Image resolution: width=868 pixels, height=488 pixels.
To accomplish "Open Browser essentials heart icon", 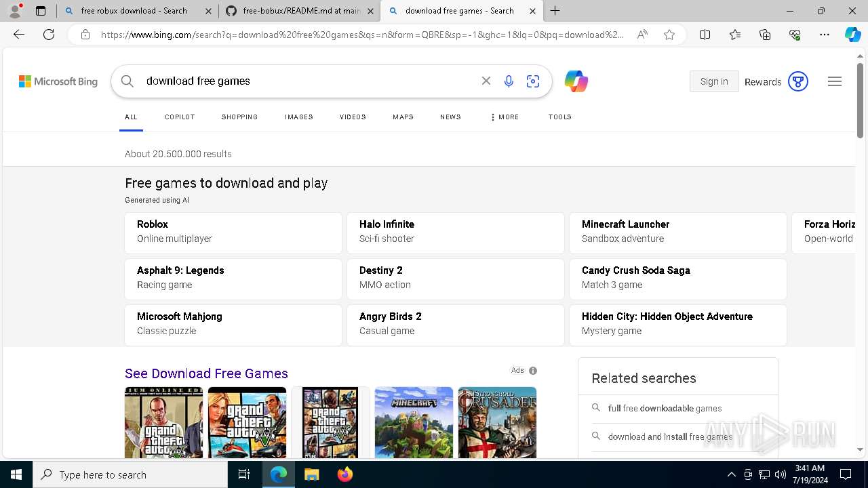I will tap(795, 35).
